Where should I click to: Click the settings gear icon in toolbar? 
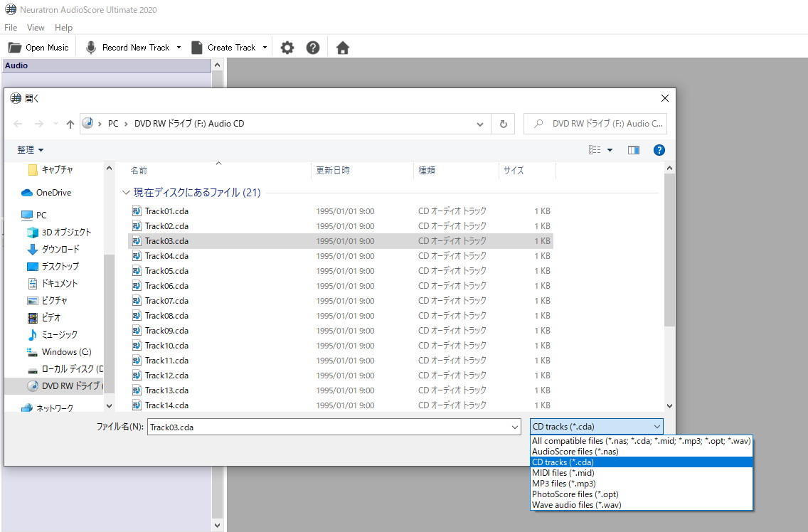click(287, 48)
